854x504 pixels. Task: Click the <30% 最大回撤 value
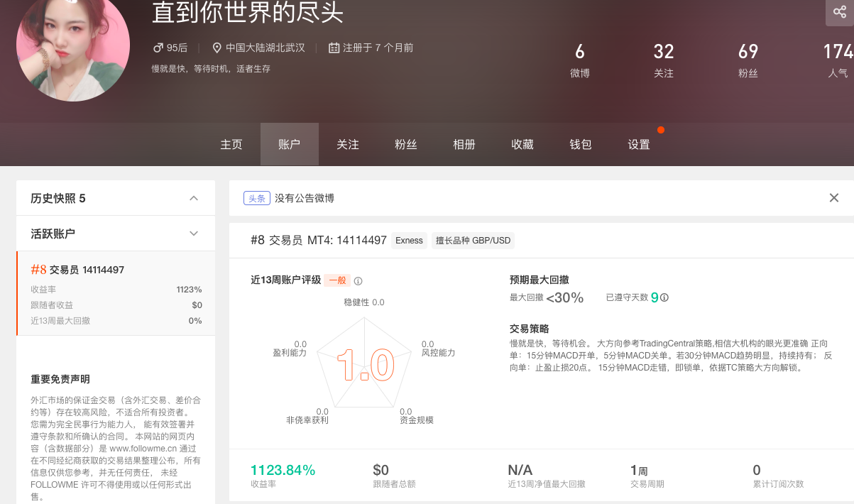[x=565, y=298]
